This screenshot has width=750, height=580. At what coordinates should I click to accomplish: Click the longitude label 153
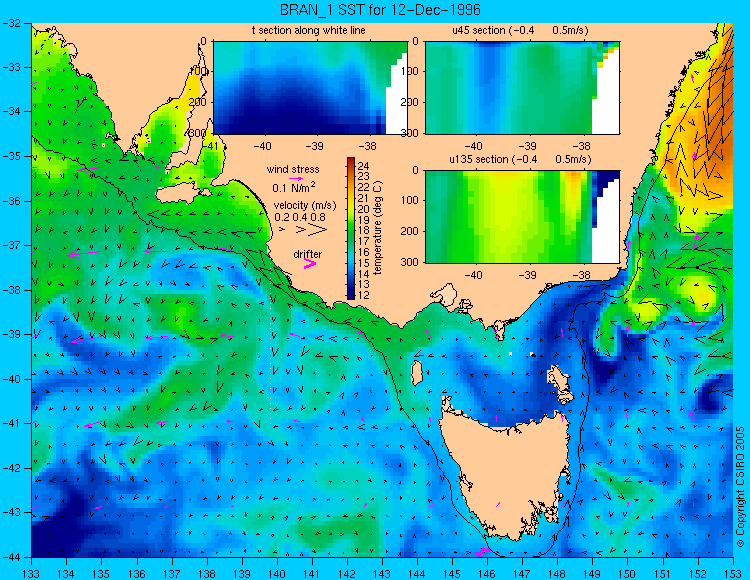732,573
